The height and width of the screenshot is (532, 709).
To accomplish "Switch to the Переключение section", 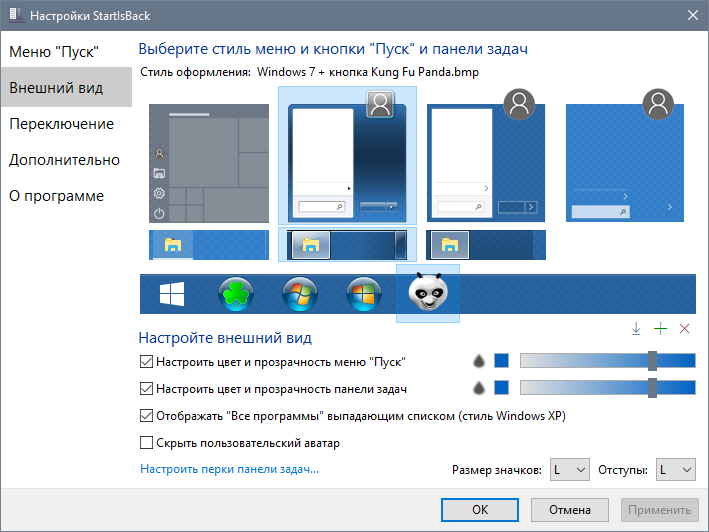I will [61, 124].
